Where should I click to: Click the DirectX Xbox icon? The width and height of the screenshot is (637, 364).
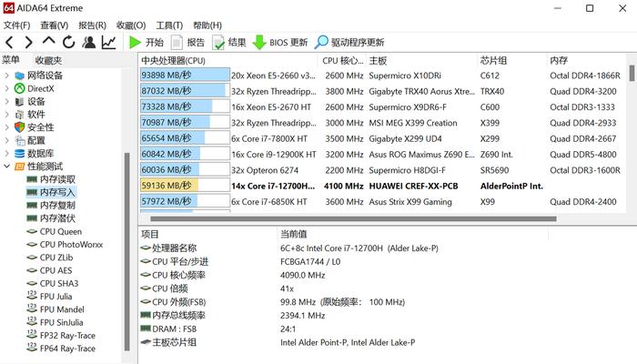coord(19,88)
